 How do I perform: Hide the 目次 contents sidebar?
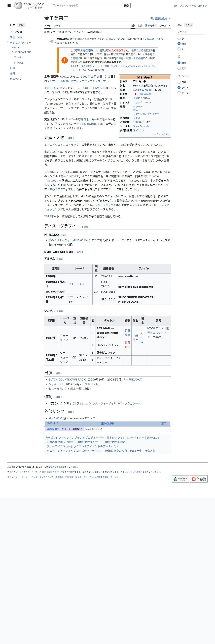21,25
